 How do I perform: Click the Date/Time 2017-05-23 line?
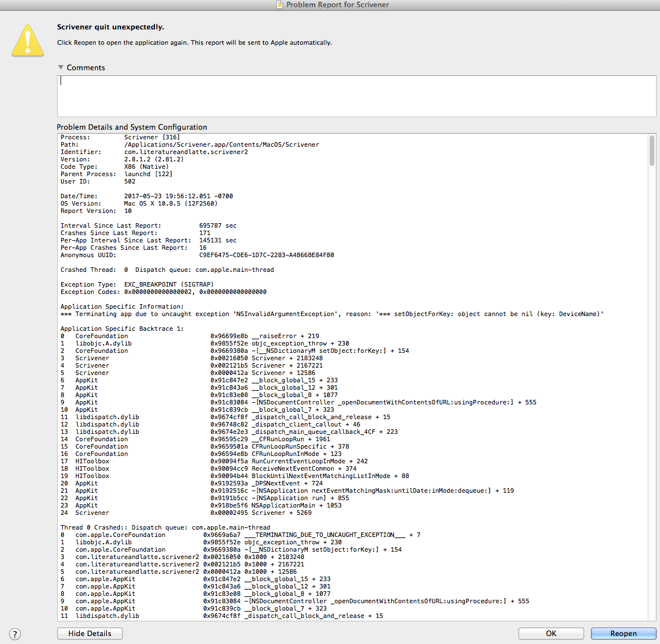[x=147, y=197]
